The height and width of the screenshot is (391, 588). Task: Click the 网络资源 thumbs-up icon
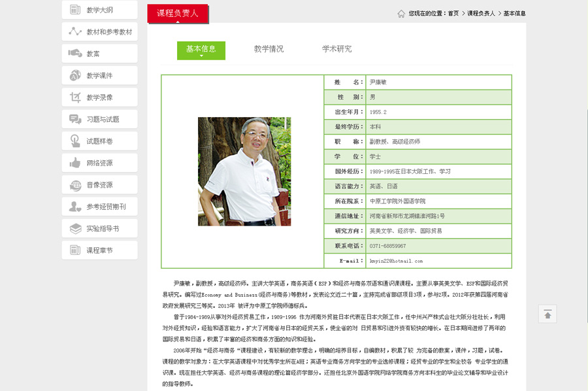75,163
